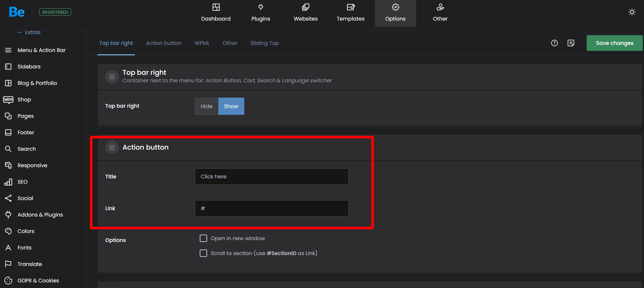Click the REGISTERED badge
Viewport: 644px width, 288px height.
pyautogui.click(x=55, y=12)
